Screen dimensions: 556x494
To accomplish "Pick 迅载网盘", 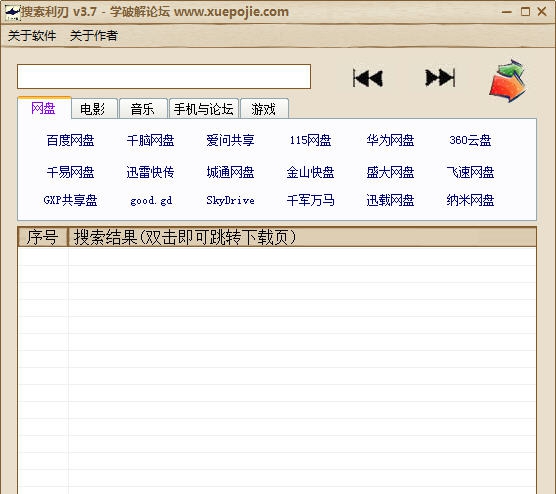I will (390, 200).
